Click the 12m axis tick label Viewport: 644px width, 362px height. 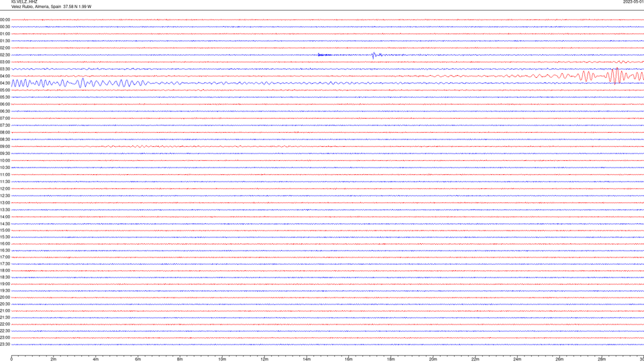(264, 359)
